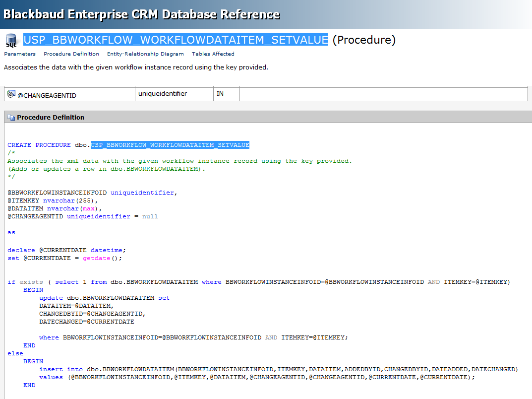
Task: Click the set @CURRENTDATE = getdate() line
Action: [64, 258]
